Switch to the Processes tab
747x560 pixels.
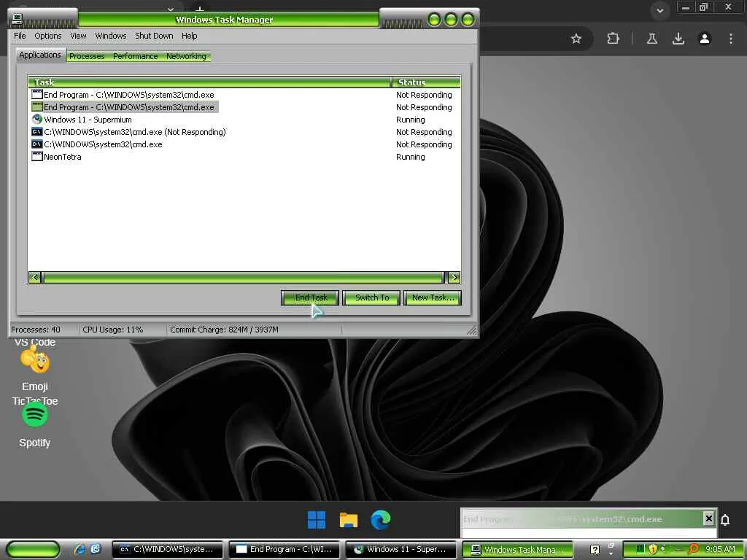[x=87, y=56]
